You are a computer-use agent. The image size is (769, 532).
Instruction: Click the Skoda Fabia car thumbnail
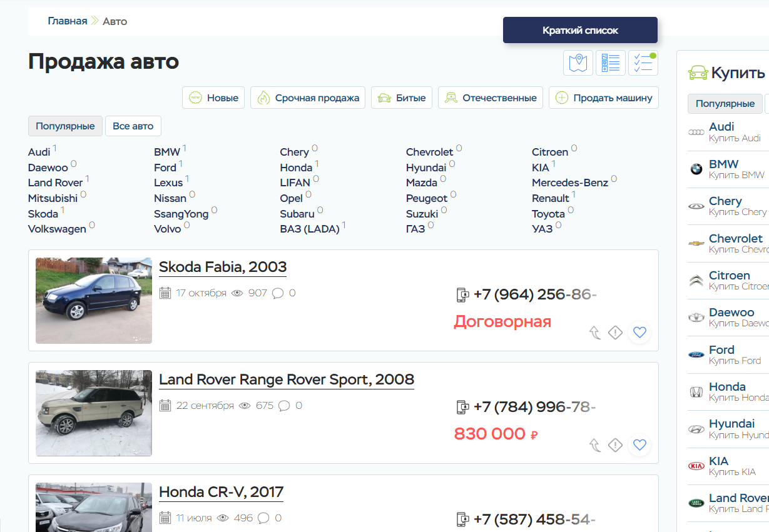(94, 301)
